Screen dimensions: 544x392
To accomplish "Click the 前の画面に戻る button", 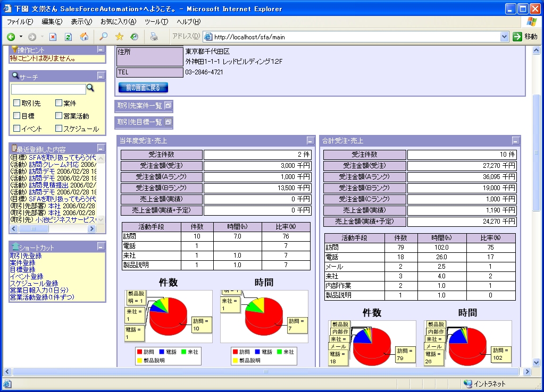I will tap(143, 88).
